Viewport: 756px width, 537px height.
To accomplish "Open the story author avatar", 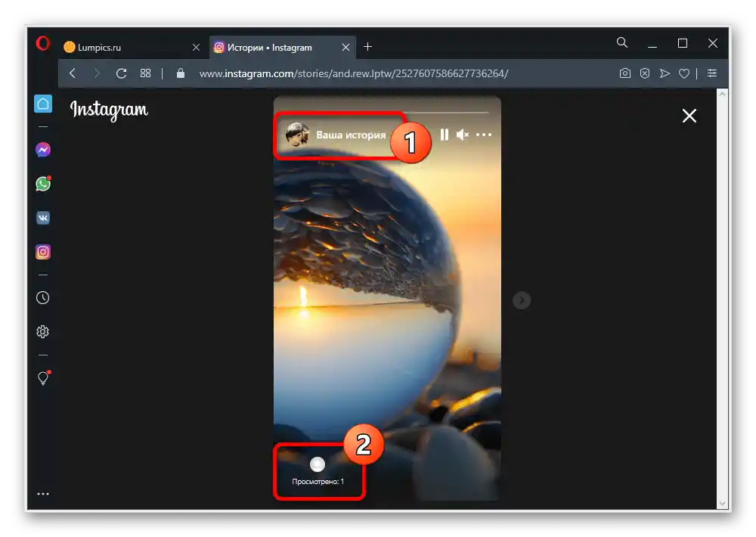I will click(x=297, y=134).
